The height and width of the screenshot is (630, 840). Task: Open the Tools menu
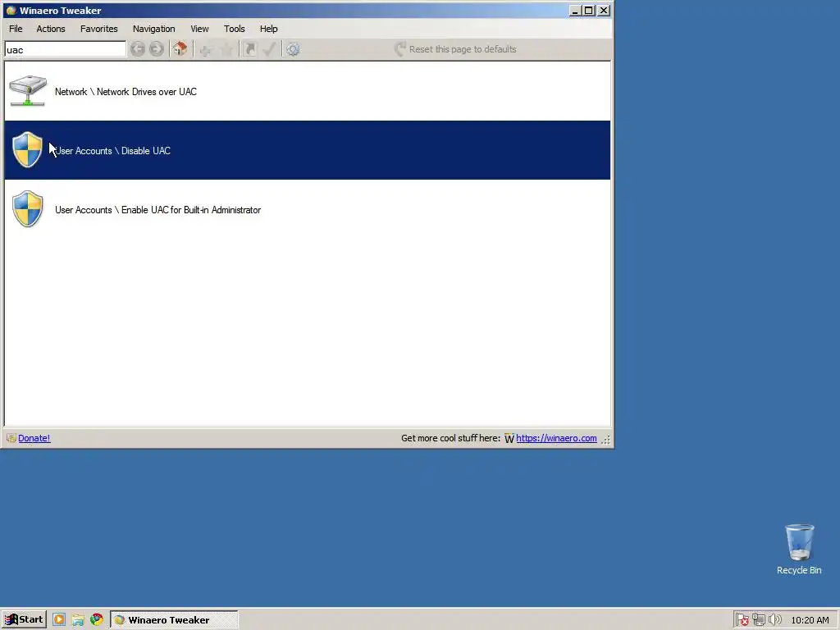(234, 29)
